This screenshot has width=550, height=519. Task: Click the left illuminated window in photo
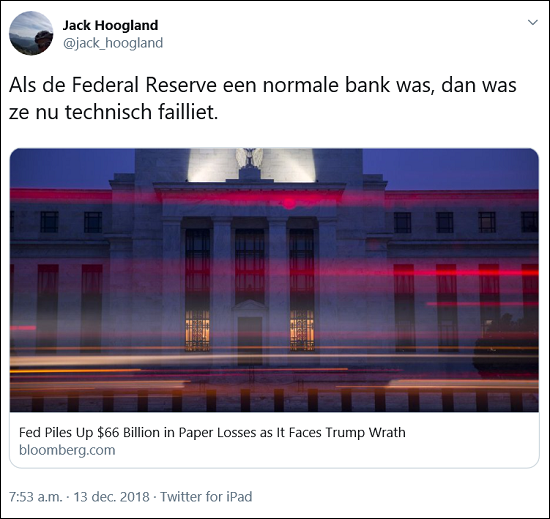[x=197, y=330]
